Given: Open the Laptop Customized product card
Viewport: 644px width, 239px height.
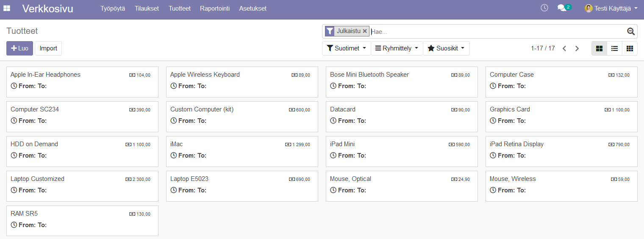Looking at the screenshot, I should point(82,186).
